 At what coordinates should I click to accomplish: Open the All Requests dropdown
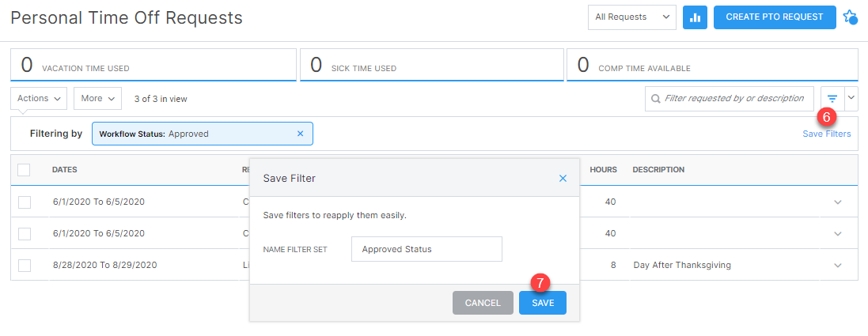[x=631, y=17]
